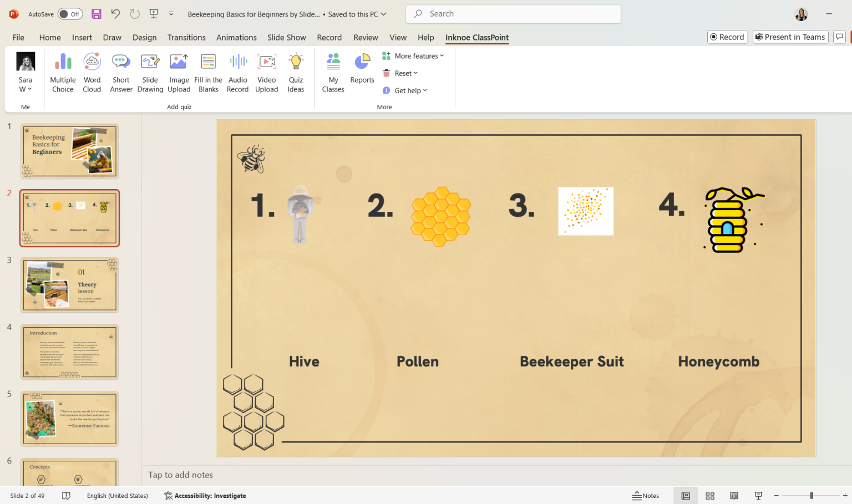Start an Audio Record activity

237,73
